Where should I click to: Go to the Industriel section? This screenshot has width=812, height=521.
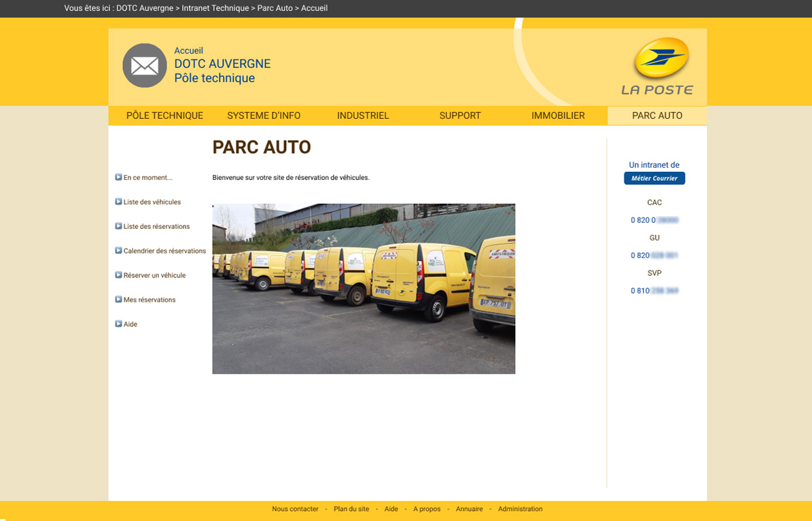(x=363, y=115)
